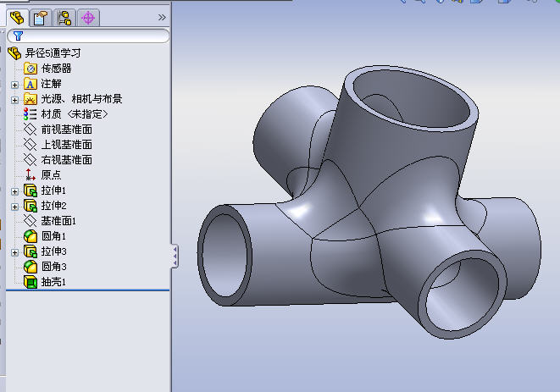
Task: Expand hidden manager tabs with double-chevron
Action: 162,17
